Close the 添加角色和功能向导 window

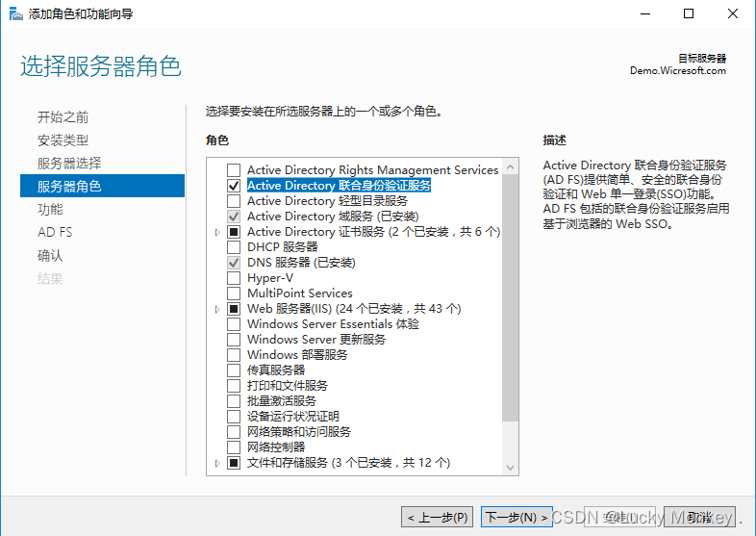click(x=732, y=13)
